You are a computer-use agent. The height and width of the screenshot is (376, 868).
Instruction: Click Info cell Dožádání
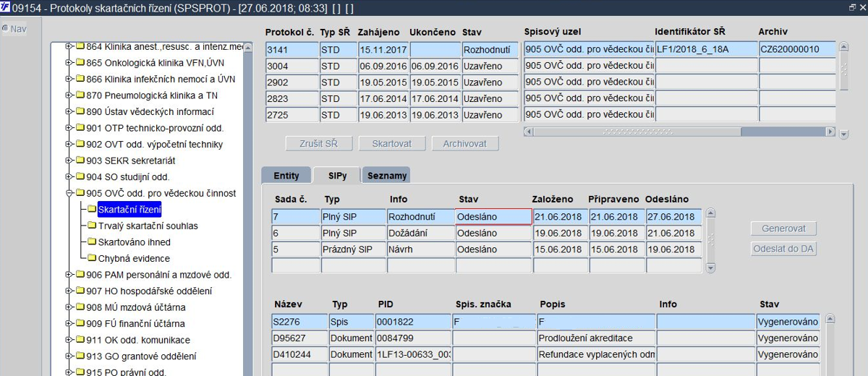click(420, 233)
